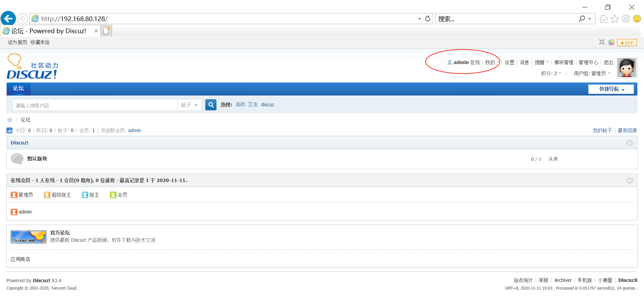Click 举报 in the footer
644x304 pixels.
[544, 280]
